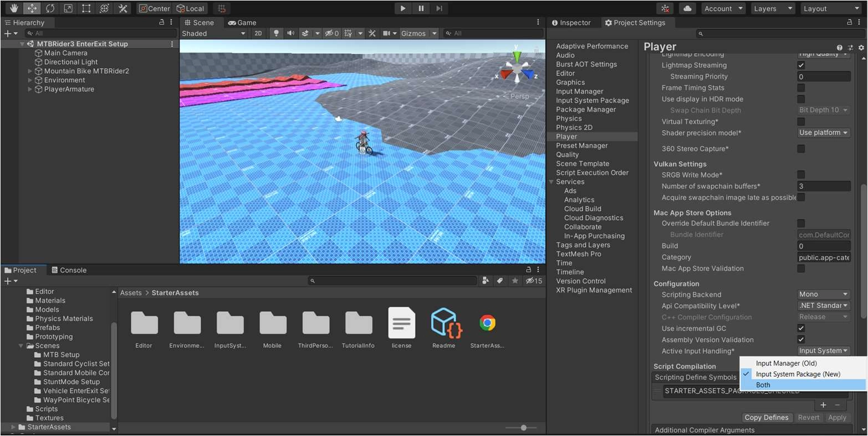868x436 pixels.
Task: Switch to the Game tab
Action: point(242,23)
